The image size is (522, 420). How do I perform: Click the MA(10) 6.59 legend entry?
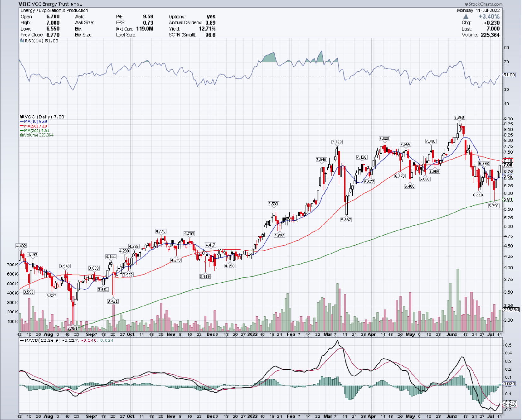coord(33,121)
